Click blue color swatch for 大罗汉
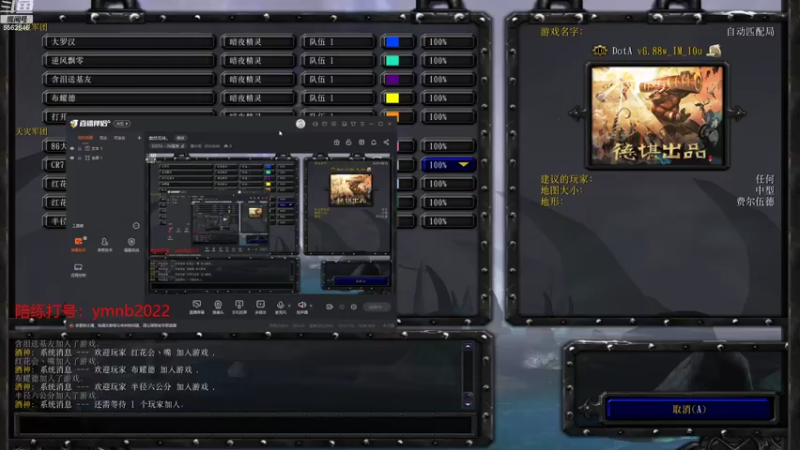 click(x=393, y=42)
